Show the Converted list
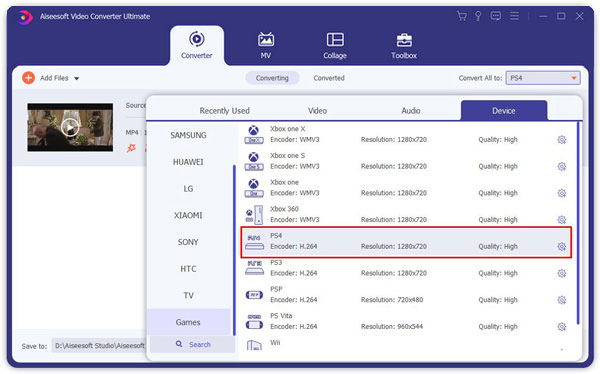The width and height of the screenshot is (600, 374). coord(329,78)
